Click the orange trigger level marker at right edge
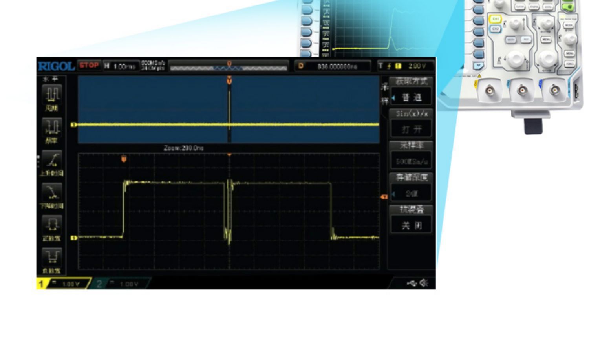This screenshot has height=364, width=589. point(384,197)
